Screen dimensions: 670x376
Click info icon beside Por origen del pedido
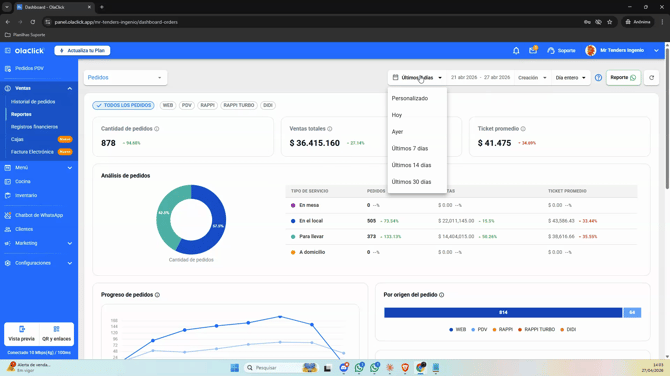tap(441, 295)
